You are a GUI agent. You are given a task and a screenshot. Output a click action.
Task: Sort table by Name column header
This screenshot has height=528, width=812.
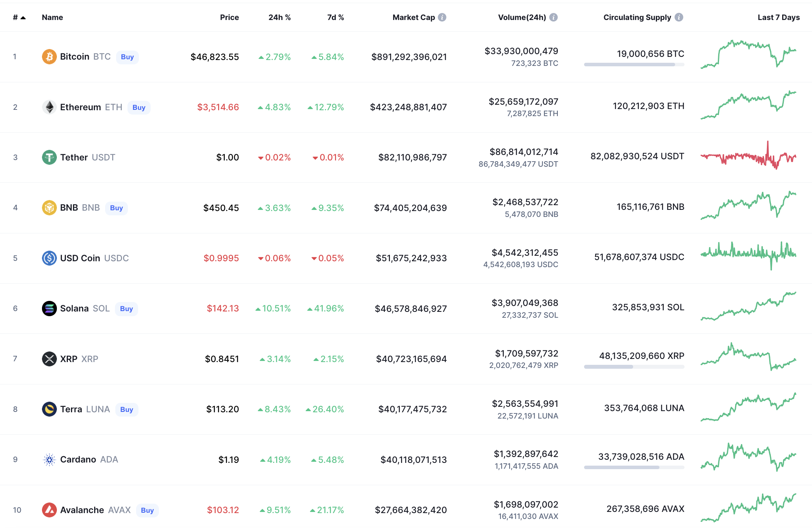tap(52, 17)
